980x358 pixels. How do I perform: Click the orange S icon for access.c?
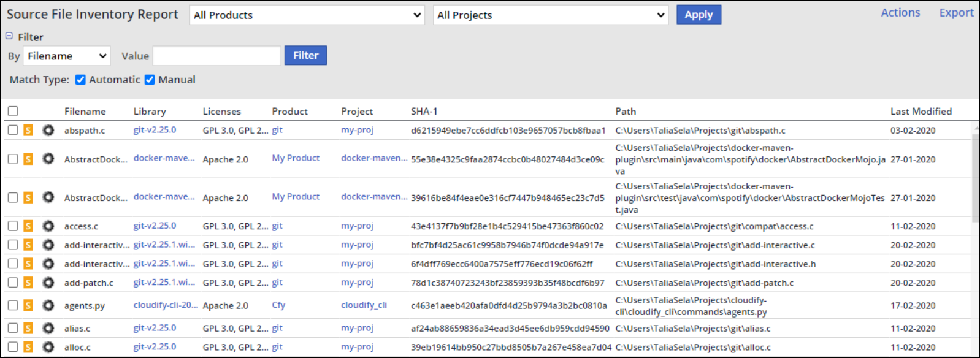[x=28, y=226]
